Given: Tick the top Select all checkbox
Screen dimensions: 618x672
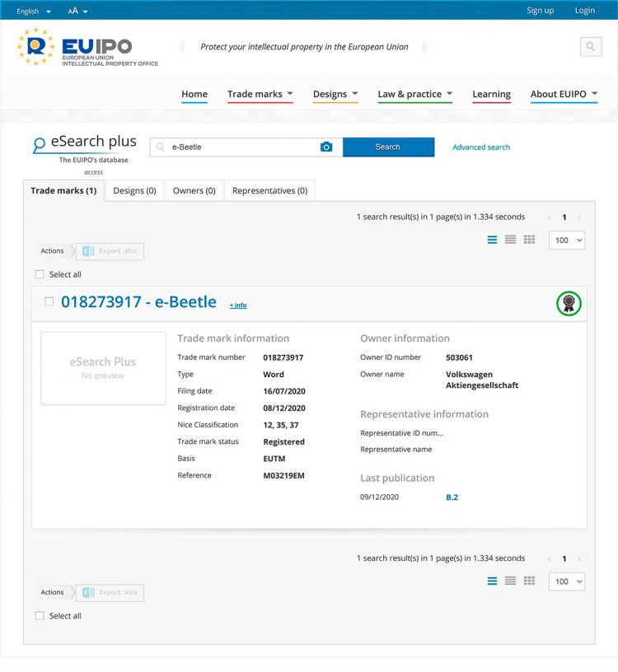Looking at the screenshot, I should point(40,274).
